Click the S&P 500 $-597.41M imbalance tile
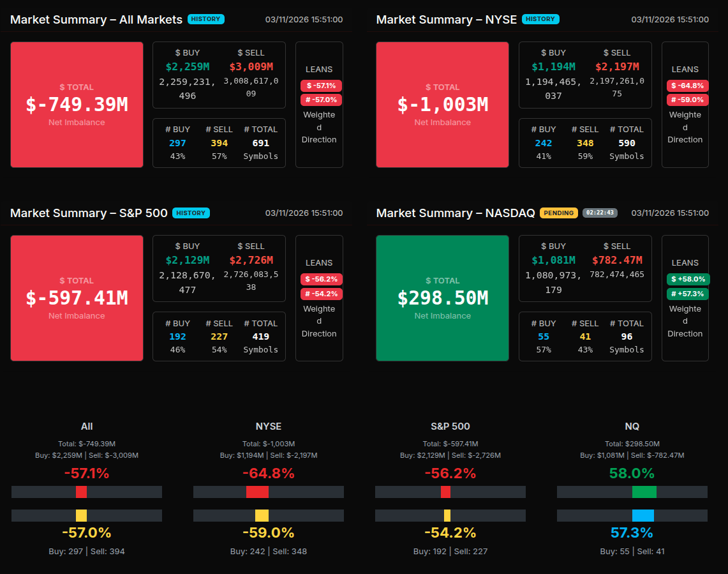This screenshot has height=574, width=728. pyautogui.click(x=77, y=298)
